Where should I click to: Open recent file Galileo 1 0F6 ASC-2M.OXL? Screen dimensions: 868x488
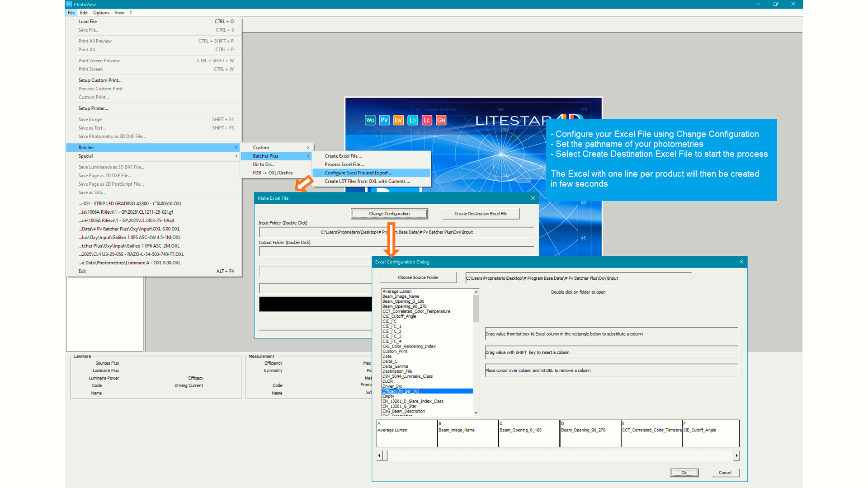point(154,246)
